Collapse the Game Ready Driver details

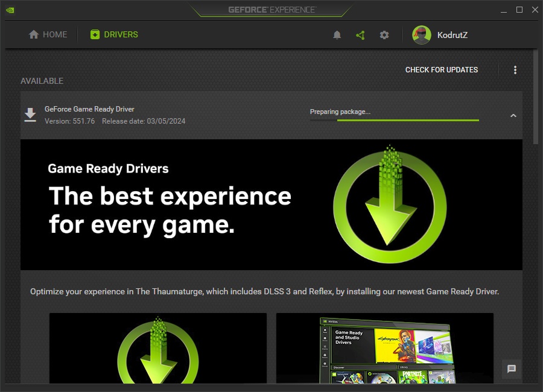513,116
